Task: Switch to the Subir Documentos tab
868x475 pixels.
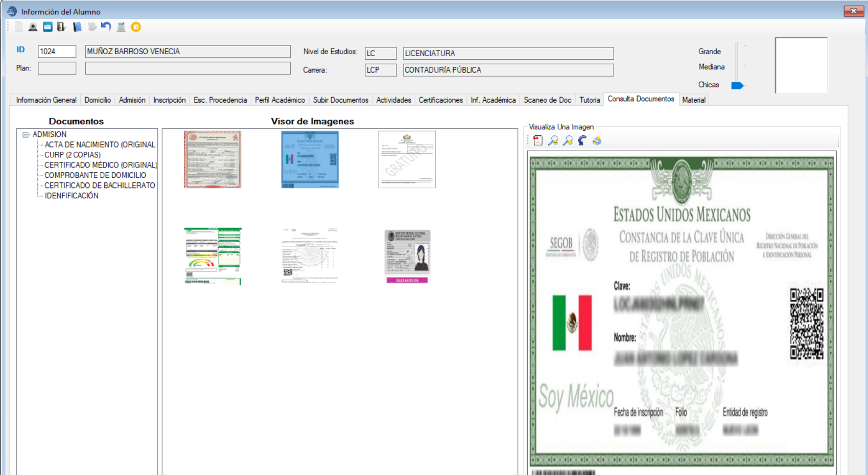Action: point(340,100)
